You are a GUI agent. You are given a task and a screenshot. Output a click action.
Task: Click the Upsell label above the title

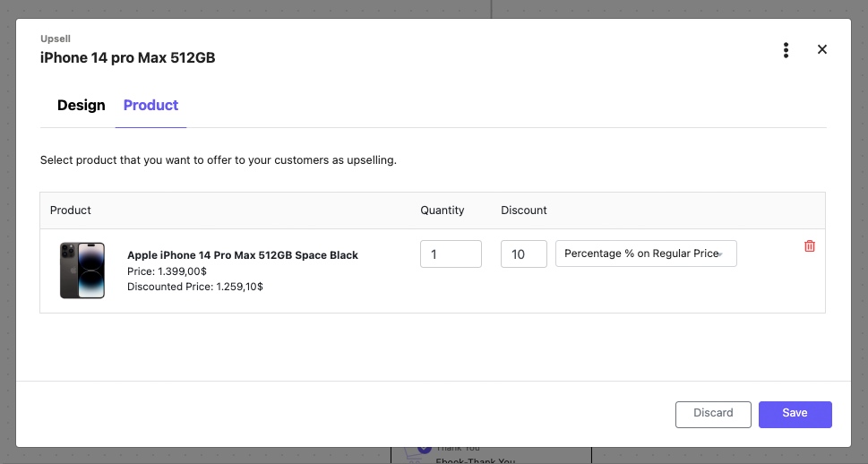(56, 39)
